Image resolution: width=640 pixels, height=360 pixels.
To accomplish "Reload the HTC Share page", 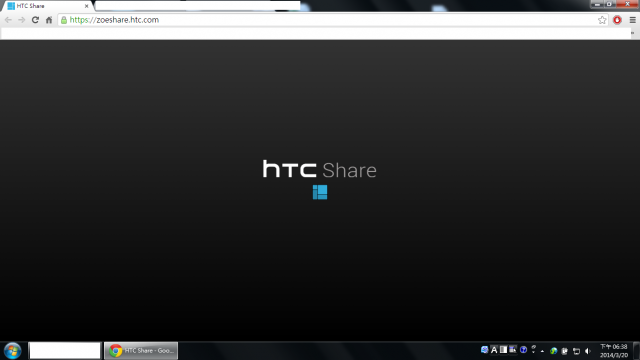I will pos(35,20).
